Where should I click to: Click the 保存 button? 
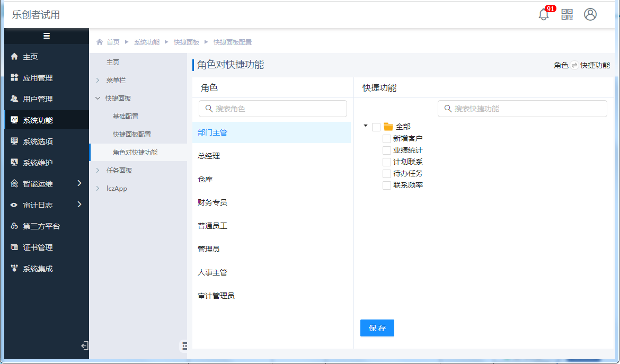point(377,328)
